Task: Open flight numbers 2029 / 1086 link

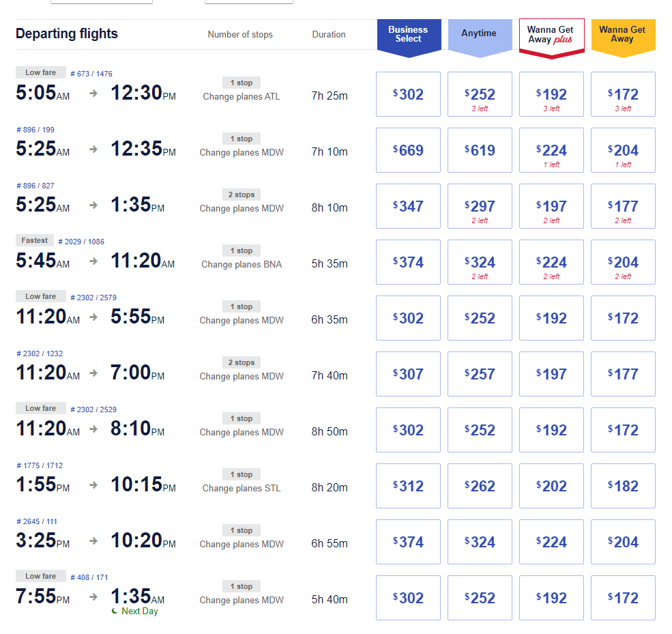Action: (x=81, y=242)
